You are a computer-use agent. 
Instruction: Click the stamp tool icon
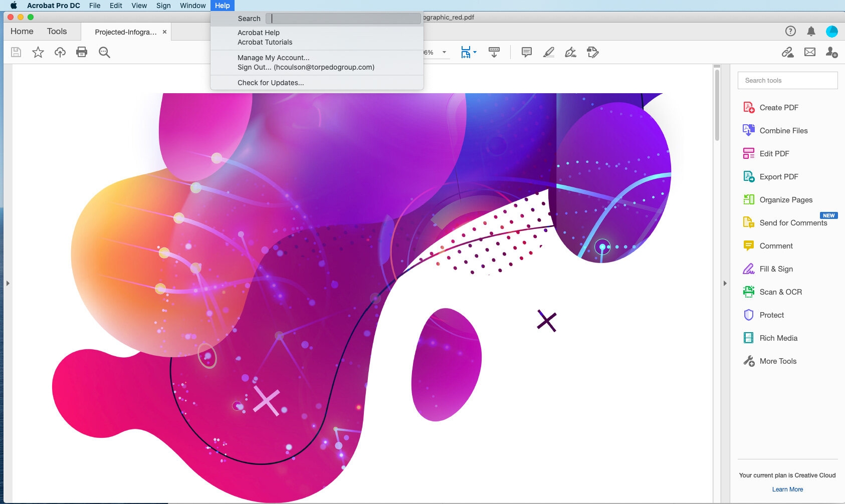(593, 52)
